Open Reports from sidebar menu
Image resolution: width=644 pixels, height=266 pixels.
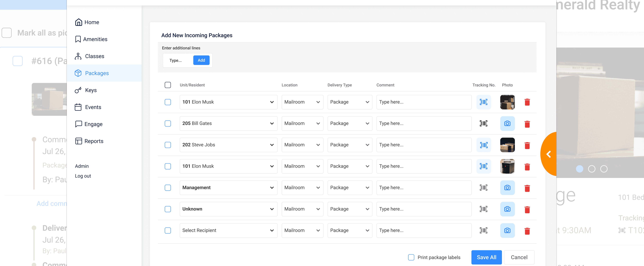[94, 141]
